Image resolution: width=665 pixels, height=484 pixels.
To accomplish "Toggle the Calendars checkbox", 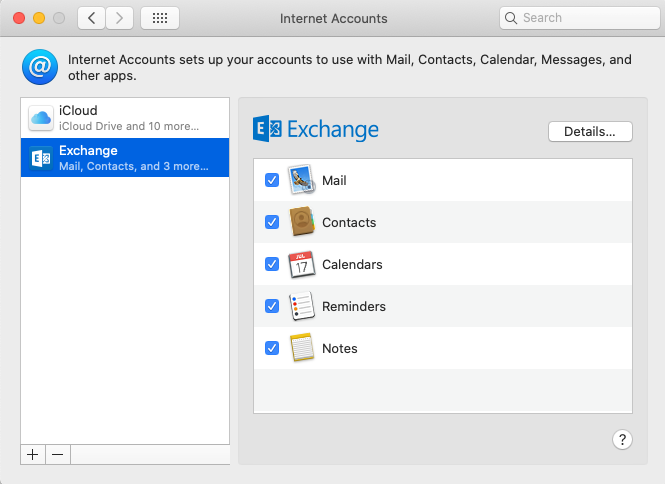I will (272, 264).
